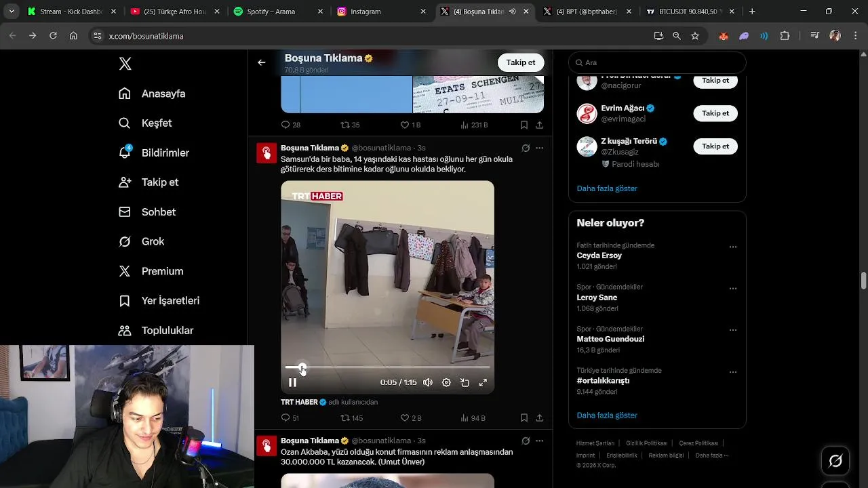Share the top Schengen image post
Viewport: 868px width, 488px height.
[539, 125]
